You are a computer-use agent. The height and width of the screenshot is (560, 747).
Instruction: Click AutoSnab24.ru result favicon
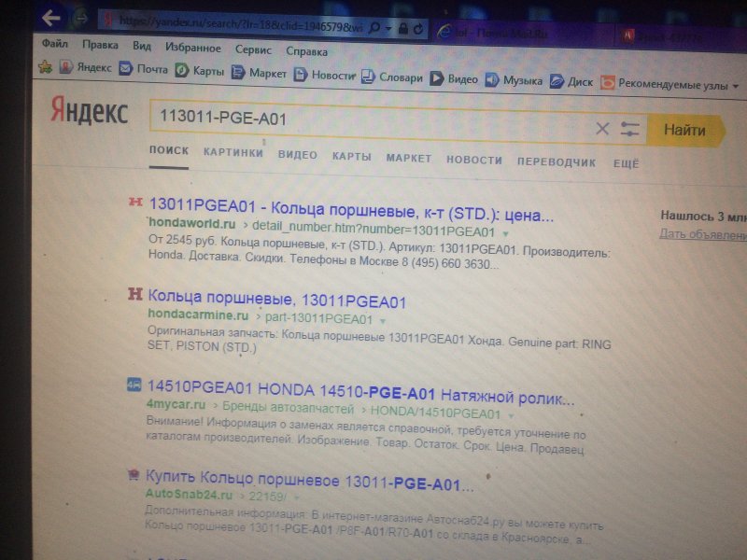(134, 474)
